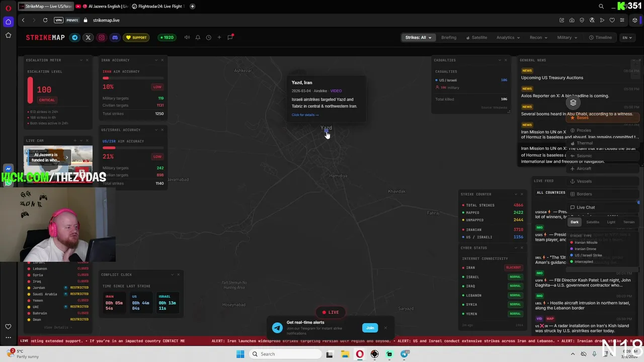
Task: Collapse the US/Israel Accuracy panel
Action: [156, 130]
